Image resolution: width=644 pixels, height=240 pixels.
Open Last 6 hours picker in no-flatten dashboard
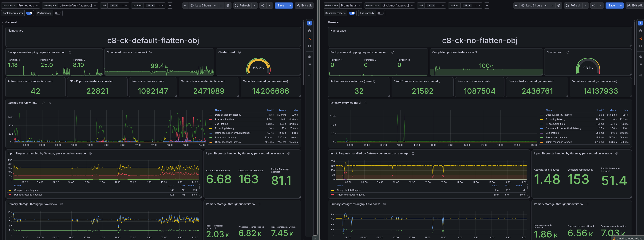(534, 6)
